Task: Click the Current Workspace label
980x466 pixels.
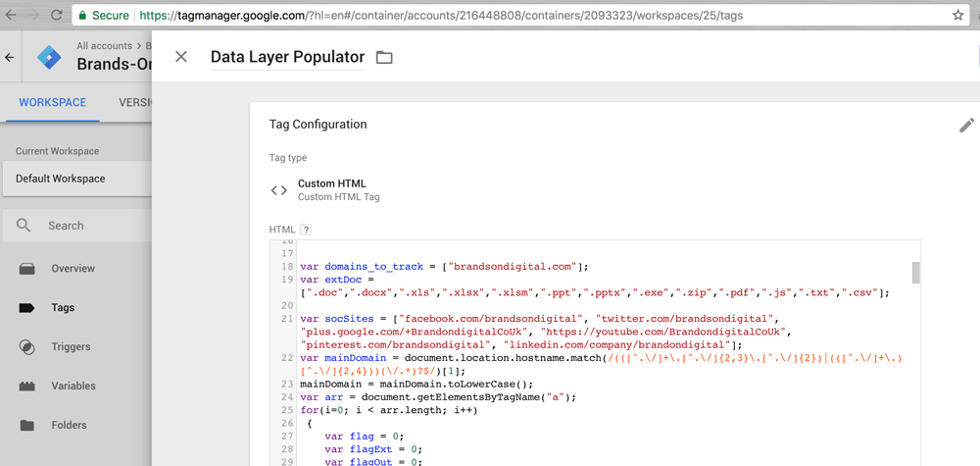Action: pos(58,151)
